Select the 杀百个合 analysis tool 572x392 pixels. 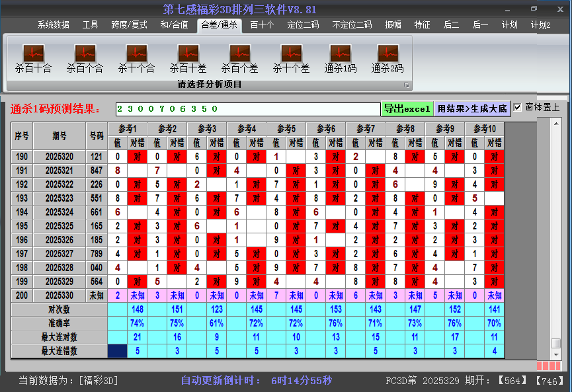coord(84,56)
